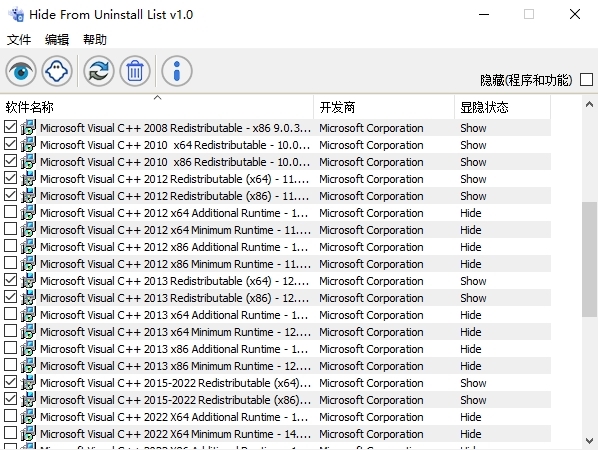598x450 pixels.
Task: Click installer icon of 2012 x64 Minimum Runtime
Action: pyautogui.click(x=28, y=230)
